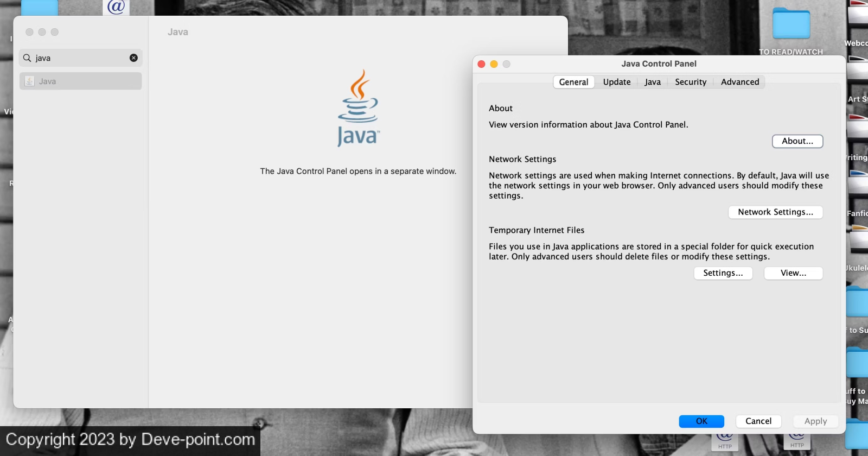Viewport: 868px width, 456px height.
Task: Click the Java coffee cup logo
Action: (358, 108)
